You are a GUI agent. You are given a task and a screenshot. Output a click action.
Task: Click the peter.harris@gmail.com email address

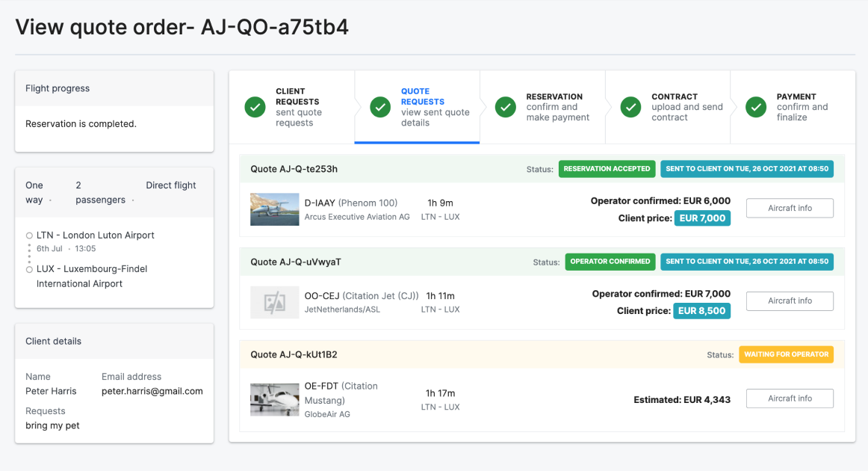tap(152, 391)
